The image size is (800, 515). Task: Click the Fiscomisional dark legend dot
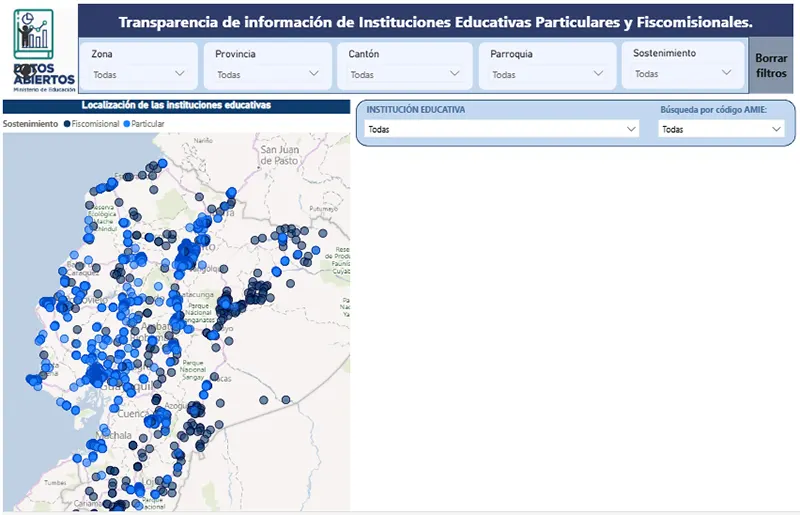point(67,124)
